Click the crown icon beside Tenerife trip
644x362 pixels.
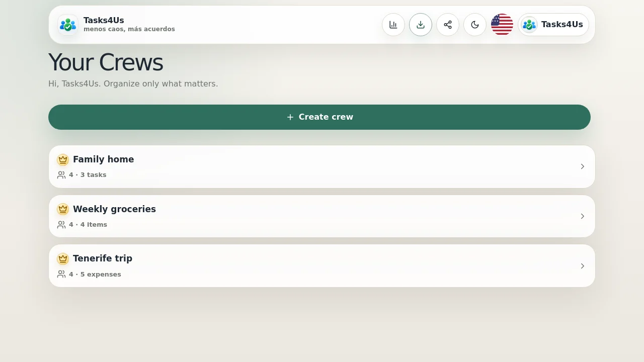tap(63, 259)
